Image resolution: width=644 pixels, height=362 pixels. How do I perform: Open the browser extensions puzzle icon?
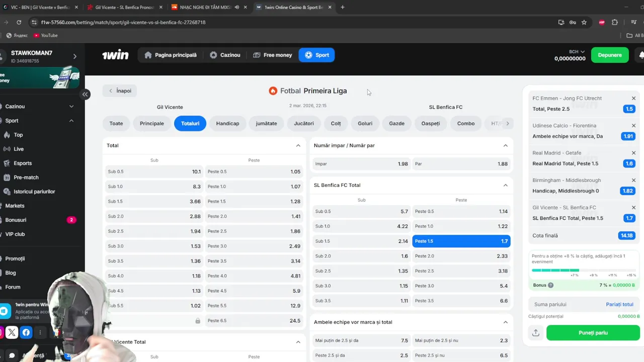pyautogui.click(x=615, y=22)
